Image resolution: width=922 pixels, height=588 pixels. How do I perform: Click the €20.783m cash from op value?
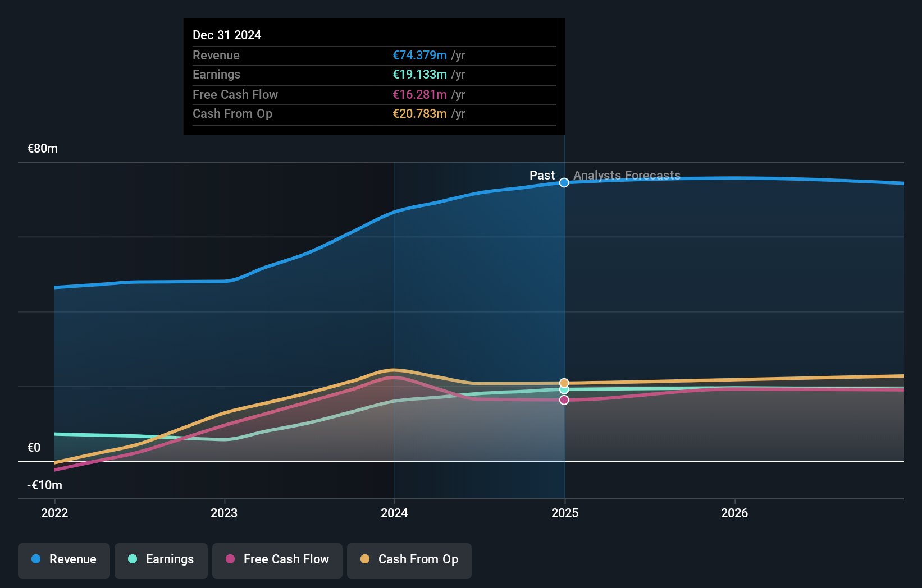coord(419,113)
